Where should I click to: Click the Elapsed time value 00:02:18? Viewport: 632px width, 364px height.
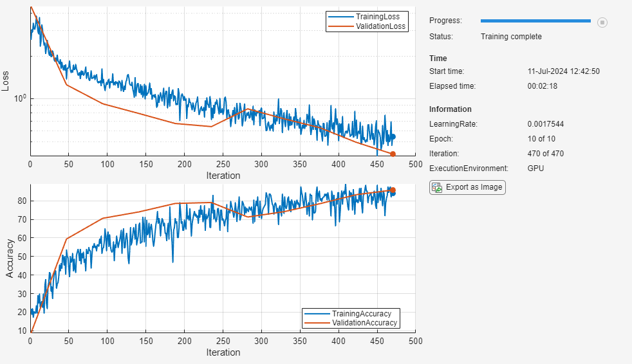pyautogui.click(x=542, y=86)
